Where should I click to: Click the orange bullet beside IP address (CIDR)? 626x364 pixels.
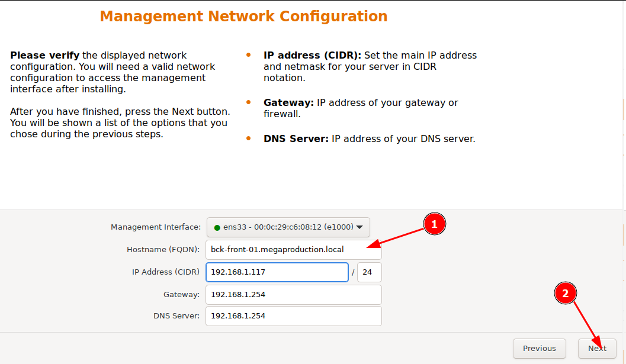pos(248,56)
